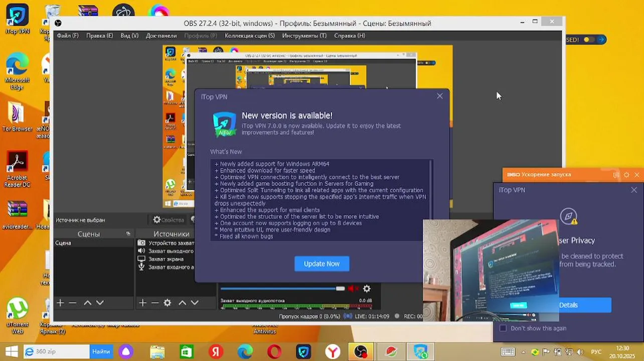Close the small iTop VPN privacy popup
Image resolution: width=644 pixels, height=361 pixels.
click(x=634, y=190)
